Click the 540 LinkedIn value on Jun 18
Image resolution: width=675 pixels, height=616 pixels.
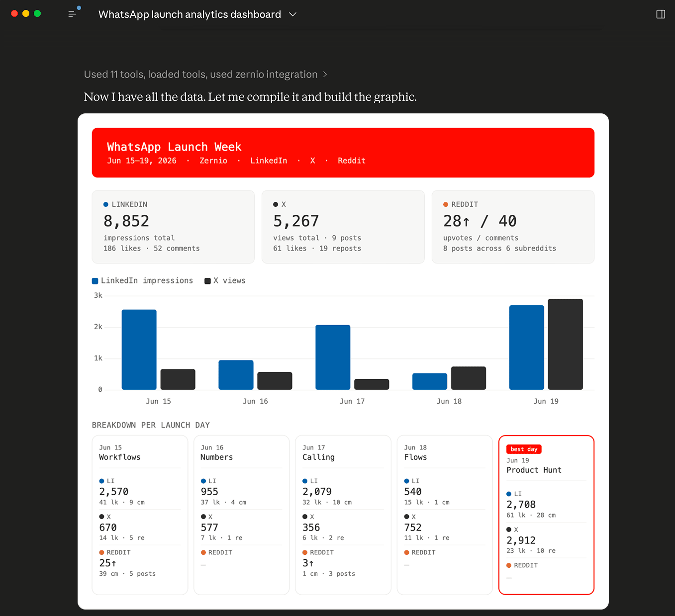coord(413,492)
